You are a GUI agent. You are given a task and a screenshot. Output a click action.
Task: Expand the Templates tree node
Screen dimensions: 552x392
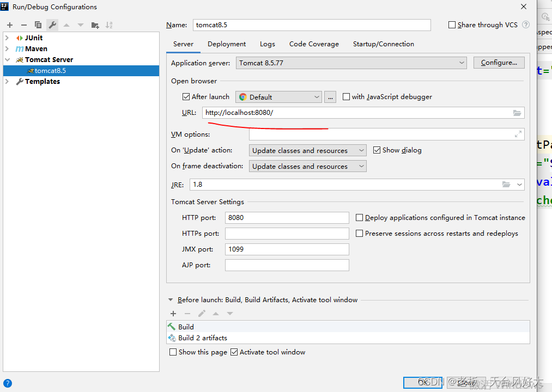7,81
